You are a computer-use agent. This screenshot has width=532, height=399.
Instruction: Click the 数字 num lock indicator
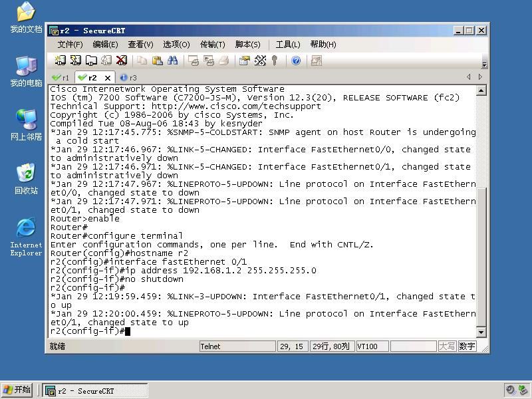pos(467,346)
